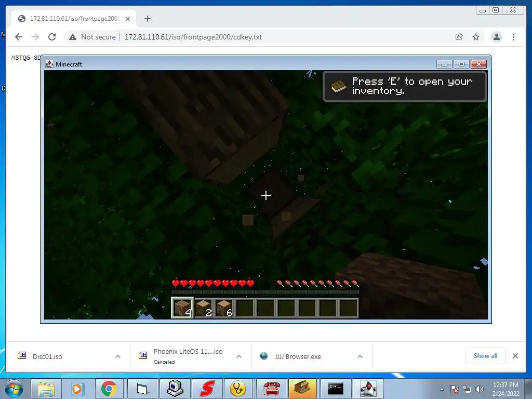Expand options for JJJJ Browser.exe download
532x399 pixels.
pos(360,356)
